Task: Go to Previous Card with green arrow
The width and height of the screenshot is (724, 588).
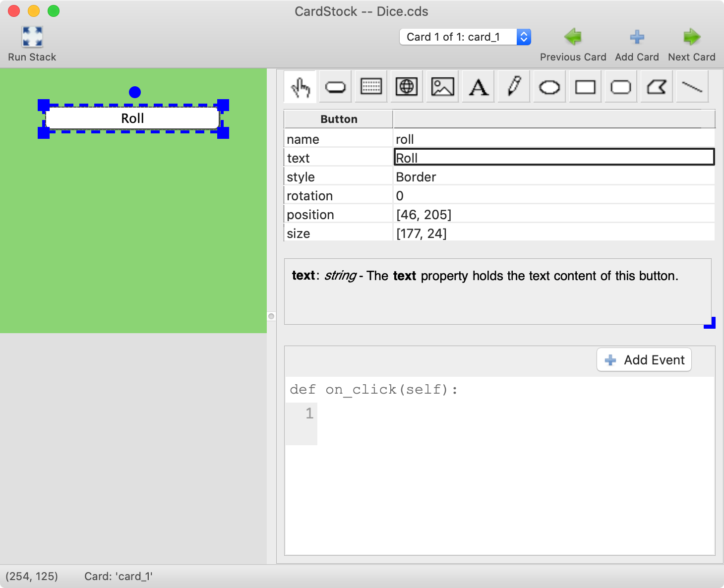Action: coord(573,37)
